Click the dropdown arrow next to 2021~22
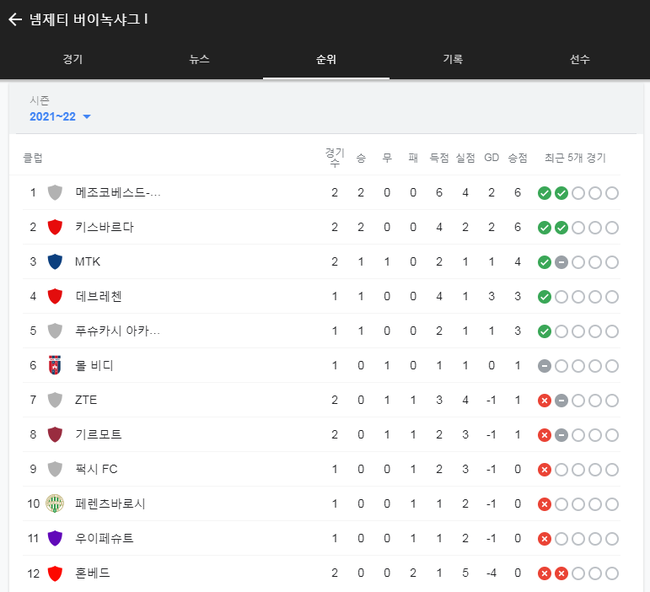This screenshot has width=650, height=592. tap(87, 117)
